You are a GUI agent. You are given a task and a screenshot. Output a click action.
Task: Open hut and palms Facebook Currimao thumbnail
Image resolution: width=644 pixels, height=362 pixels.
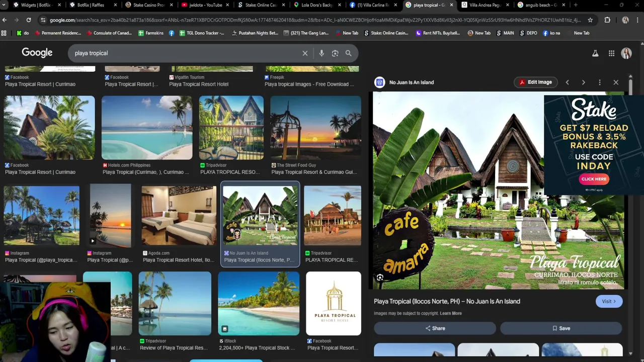(x=49, y=128)
